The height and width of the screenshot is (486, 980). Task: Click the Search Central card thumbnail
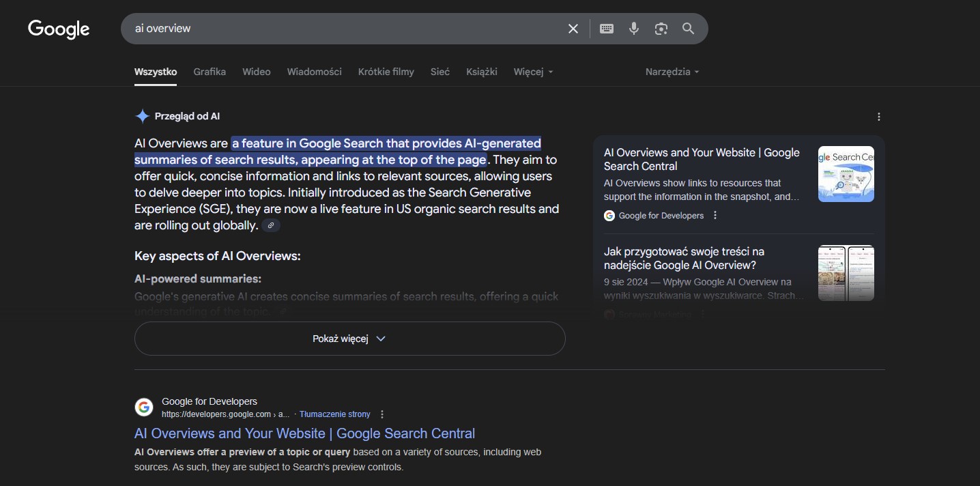pyautogui.click(x=846, y=174)
